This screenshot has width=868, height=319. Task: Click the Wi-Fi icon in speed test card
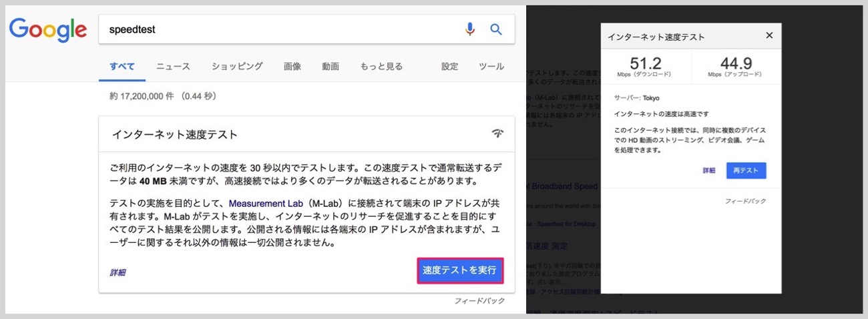point(497,133)
